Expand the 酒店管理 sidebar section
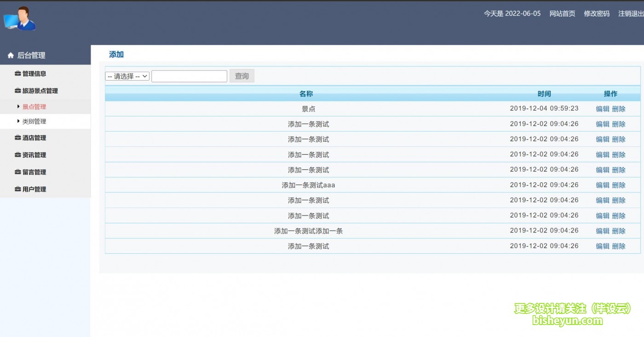Screen dimensions: 644x337 [x=34, y=138]
